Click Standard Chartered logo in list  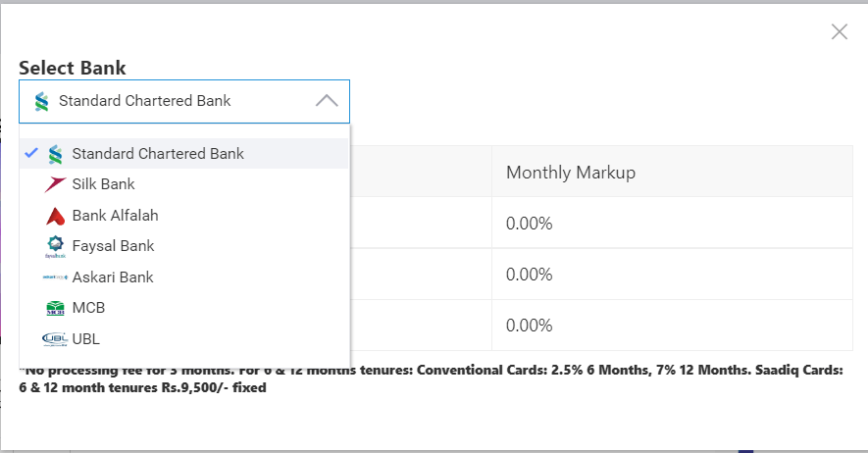click(x=55, y=154)
